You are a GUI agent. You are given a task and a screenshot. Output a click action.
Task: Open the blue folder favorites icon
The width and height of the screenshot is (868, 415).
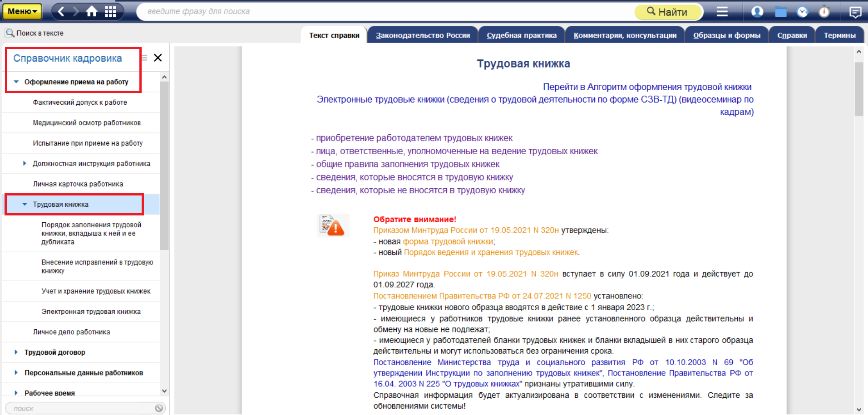(x=780, y=12)
